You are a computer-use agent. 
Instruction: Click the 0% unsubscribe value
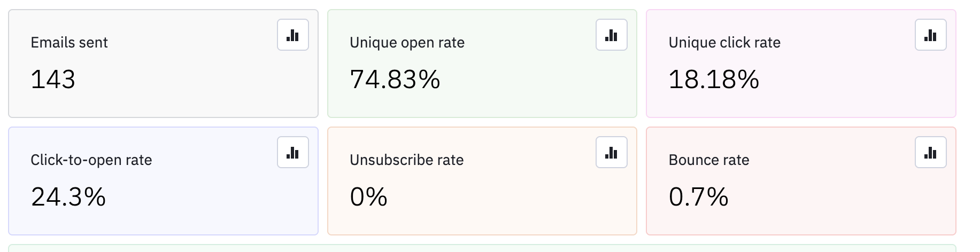368,197
